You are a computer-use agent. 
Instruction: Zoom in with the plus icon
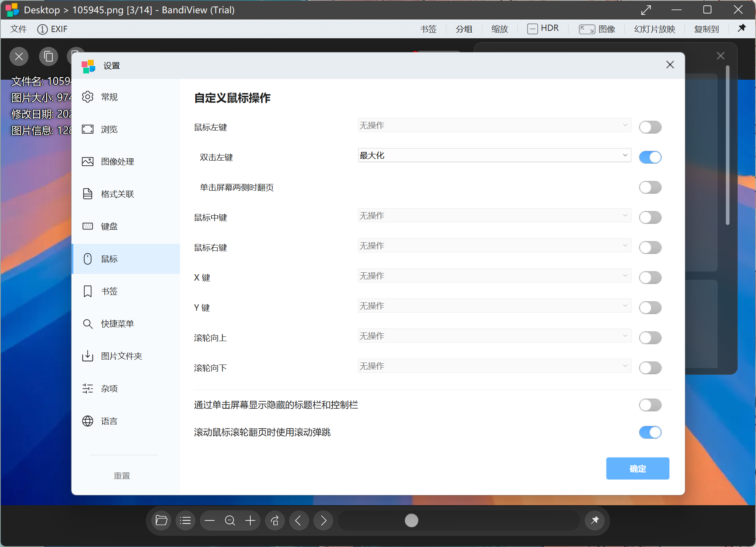(x=250, y=520)
